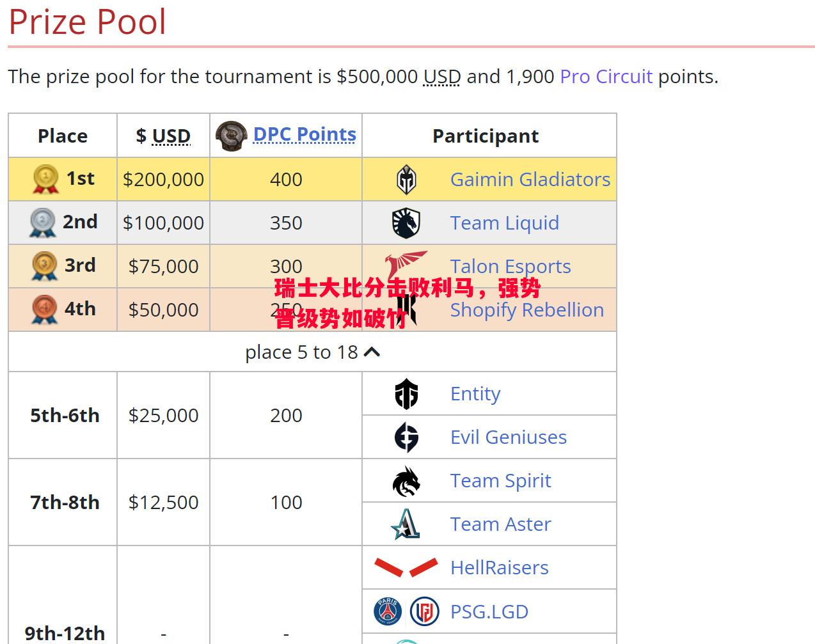Click the DPC Points Aegis icon
The height and width of the screenshot is (644, 815).
tap(231, 136)
